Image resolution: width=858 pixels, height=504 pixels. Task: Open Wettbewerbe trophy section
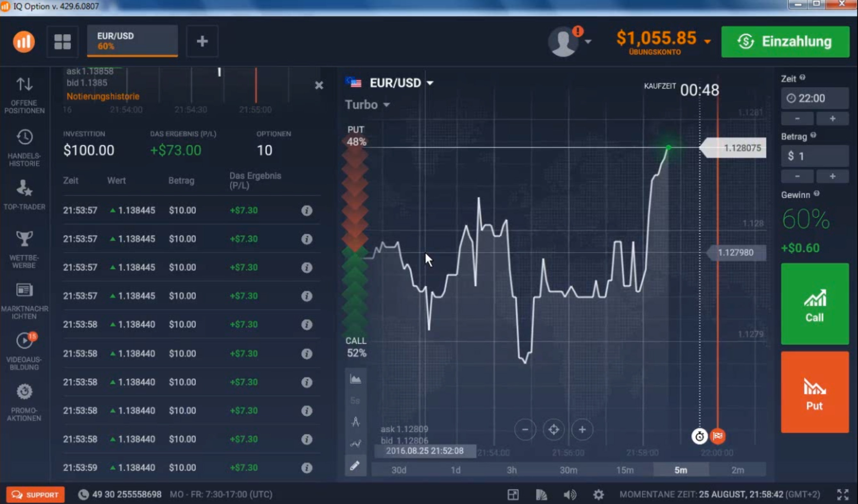pyautogui.click(x=25, y=250)
